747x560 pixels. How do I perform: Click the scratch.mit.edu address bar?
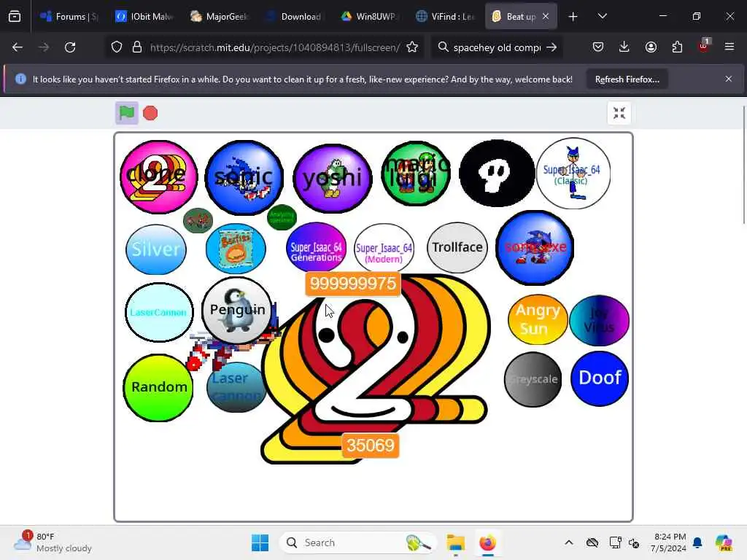coord(274,47)
